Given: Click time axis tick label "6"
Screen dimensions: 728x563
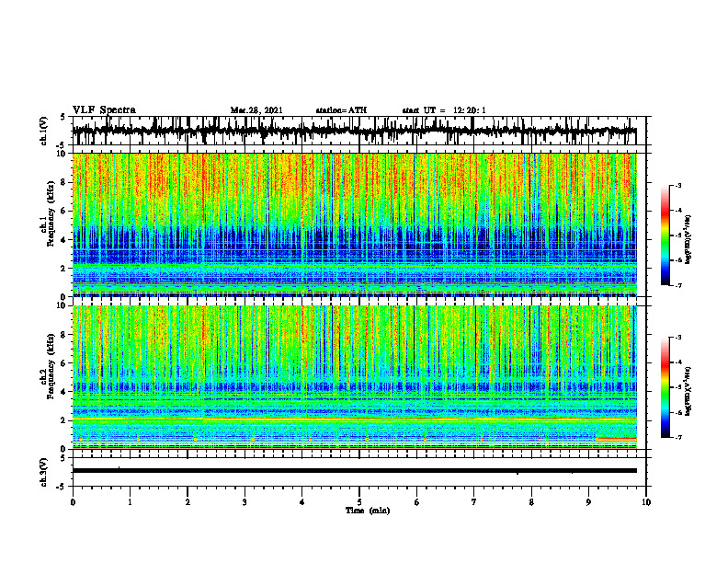Looking at the screenshot, I should click(x=417, y=502).
